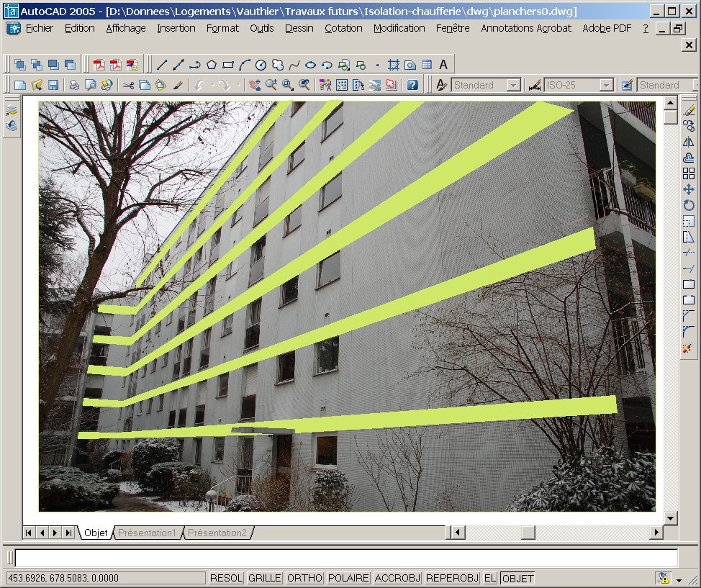701x588 pixels.
Task: Open the Modification menu
Action: pos(399,28)
